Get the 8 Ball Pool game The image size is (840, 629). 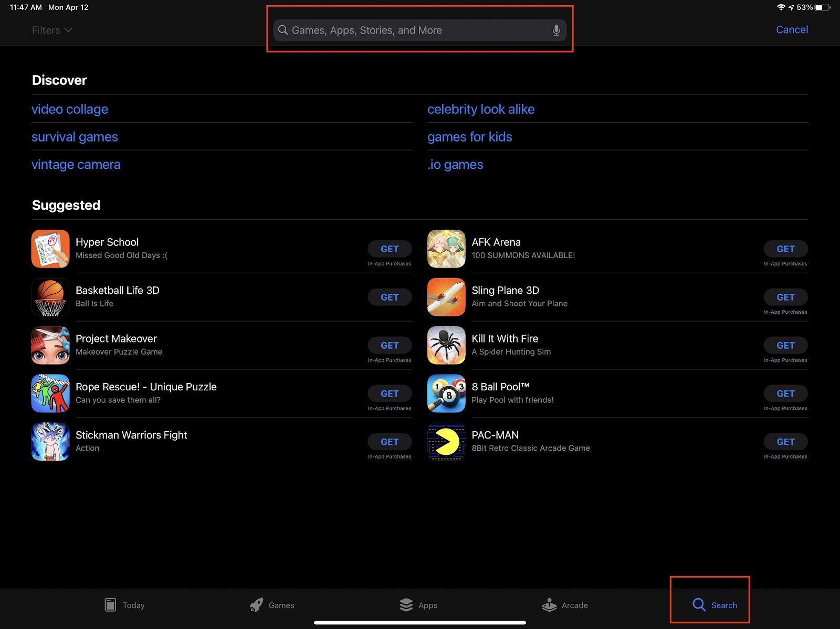[785, 394]
